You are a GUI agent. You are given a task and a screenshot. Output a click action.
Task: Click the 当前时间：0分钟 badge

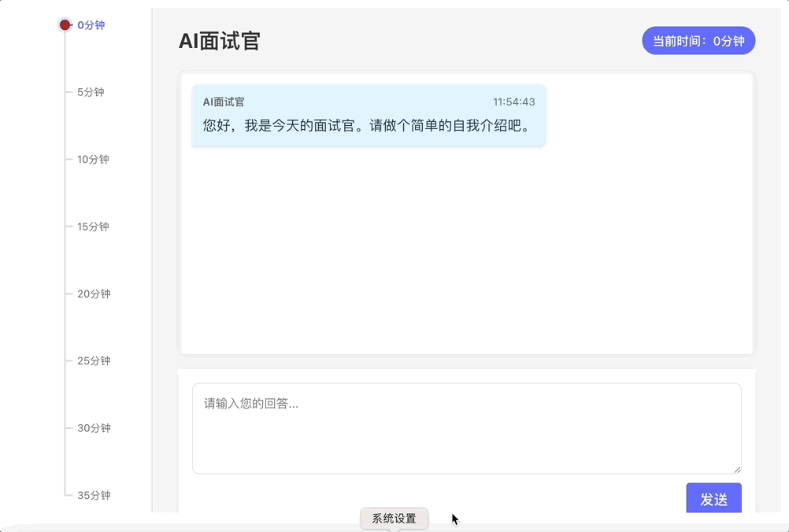pos(698,40)
